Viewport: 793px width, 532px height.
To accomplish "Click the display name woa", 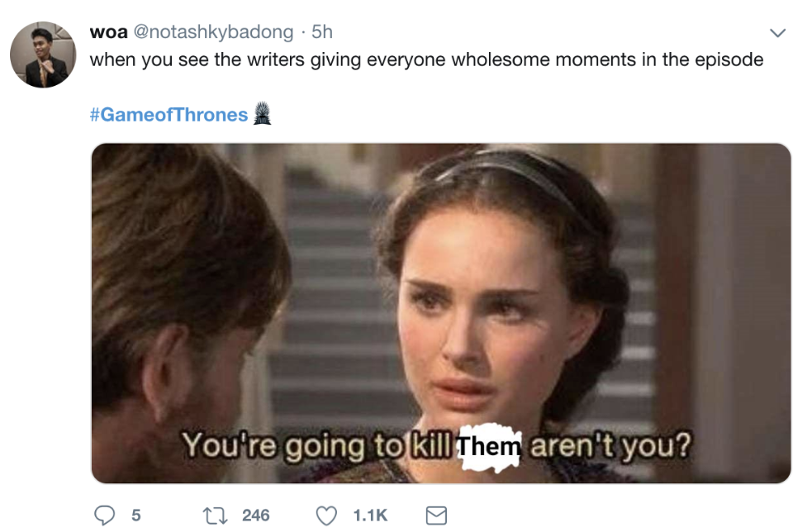I will coord(109,32).
